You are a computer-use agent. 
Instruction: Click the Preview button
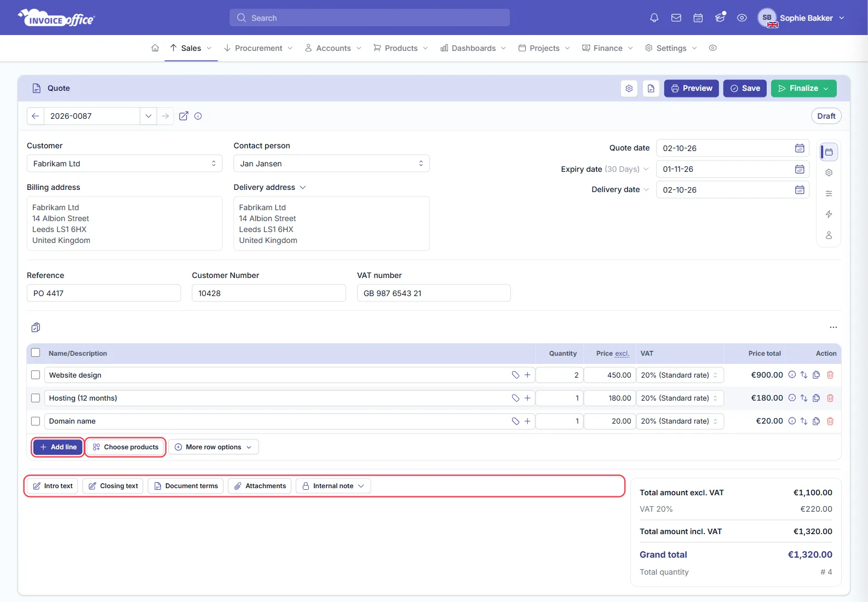[x=691, y=88]
